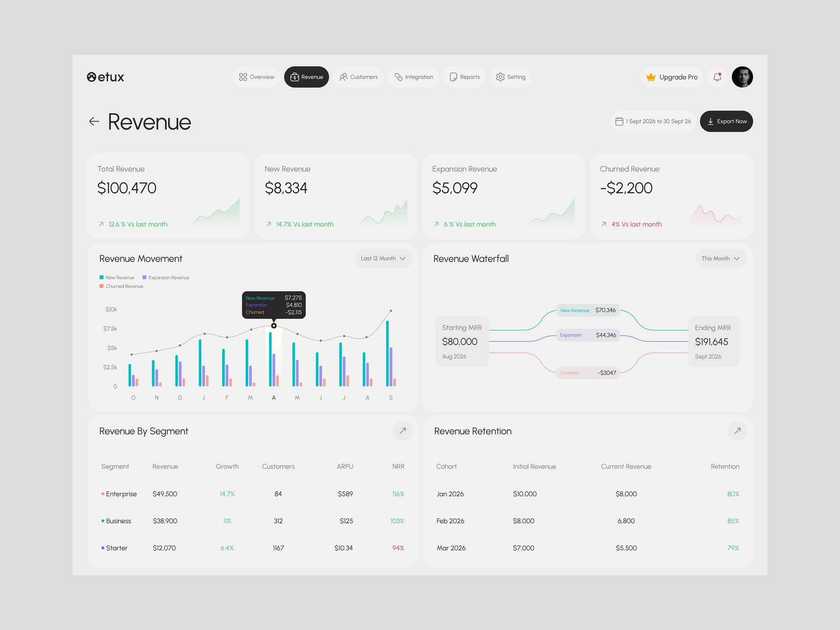Toggle Expansion Revenue legend series
This screenshot has width=840, height=630.
click(166, 278)
